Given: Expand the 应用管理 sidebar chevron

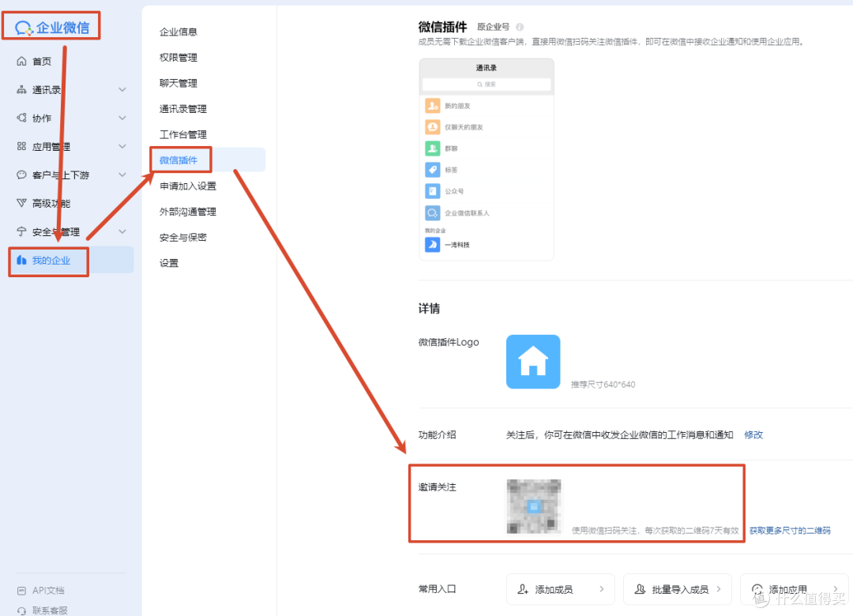Looking at the screenshot, I should coord(122,146).
